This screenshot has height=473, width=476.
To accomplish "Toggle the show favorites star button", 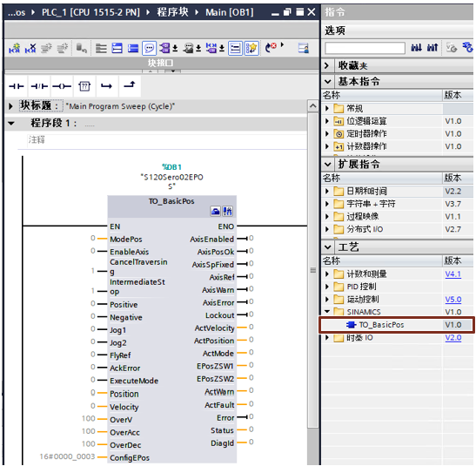I will pyautogui.click(x=251, y=48).
